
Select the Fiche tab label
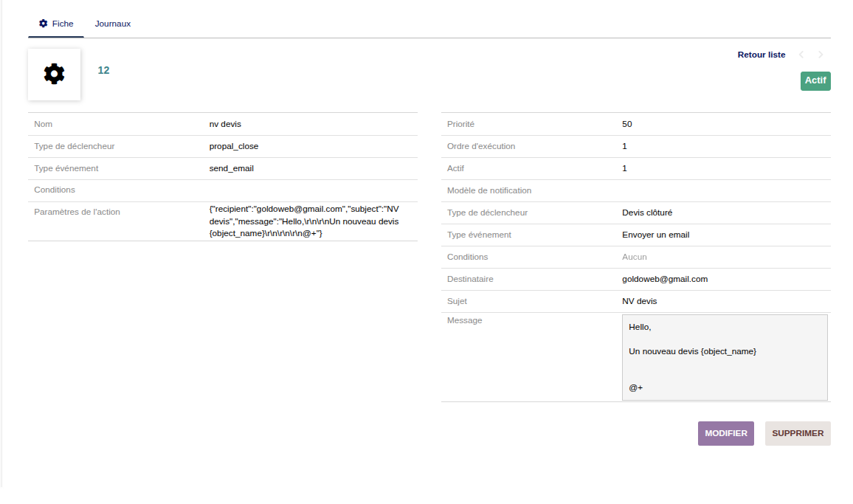(63, 24)
